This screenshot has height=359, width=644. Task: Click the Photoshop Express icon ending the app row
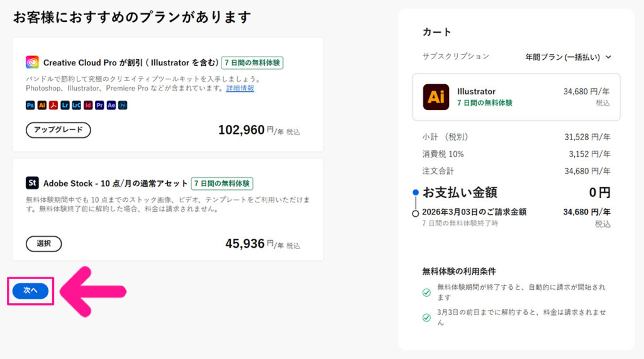[x=123, y=105]
